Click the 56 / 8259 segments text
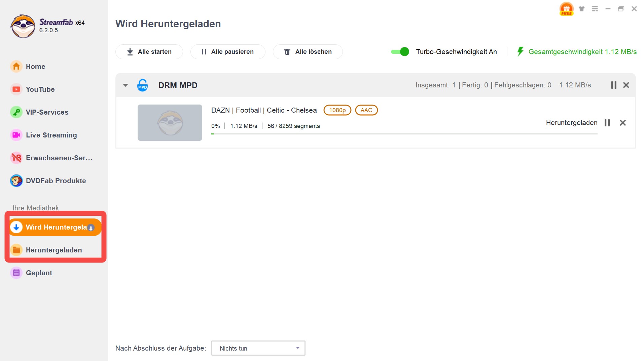 click(293, 126)
